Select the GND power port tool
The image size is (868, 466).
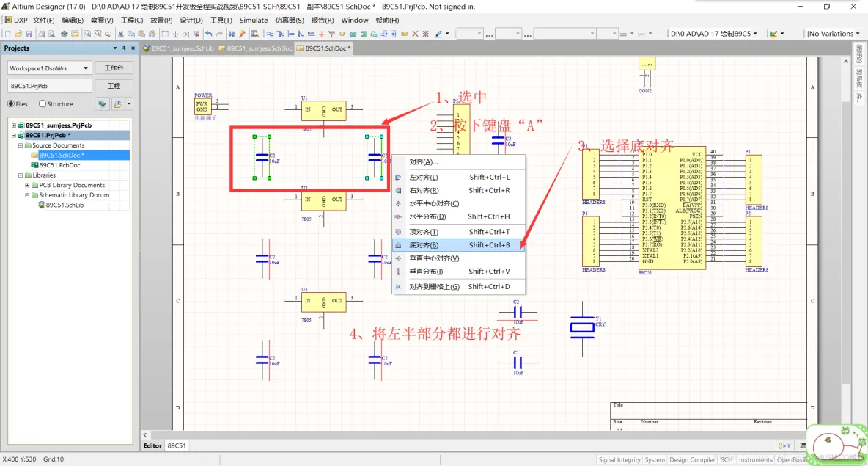coord(322,34)
